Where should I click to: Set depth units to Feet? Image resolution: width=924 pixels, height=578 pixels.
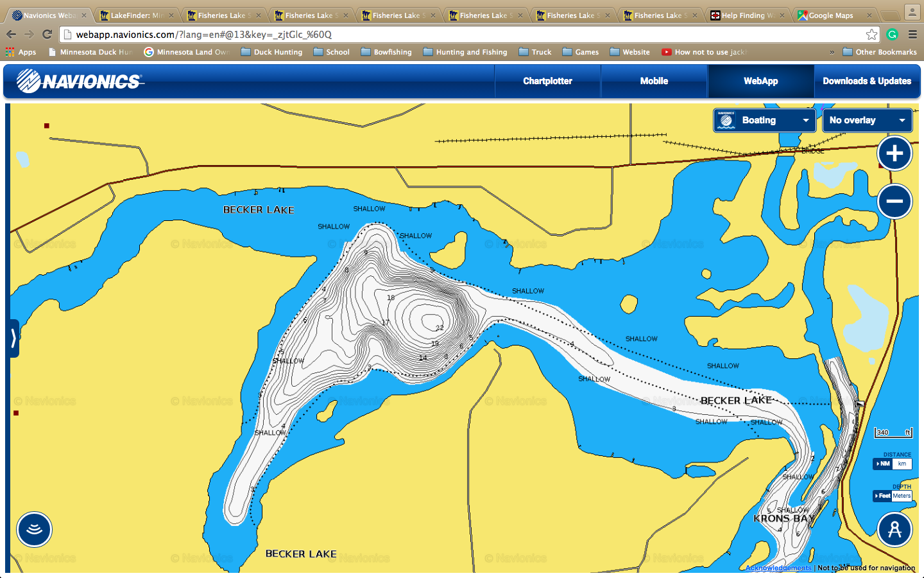point(883,496)
